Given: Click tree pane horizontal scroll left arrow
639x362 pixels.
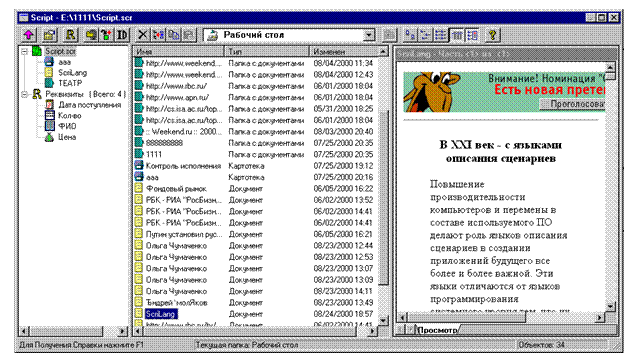Looking at the screenshot, I should point(24,331).
